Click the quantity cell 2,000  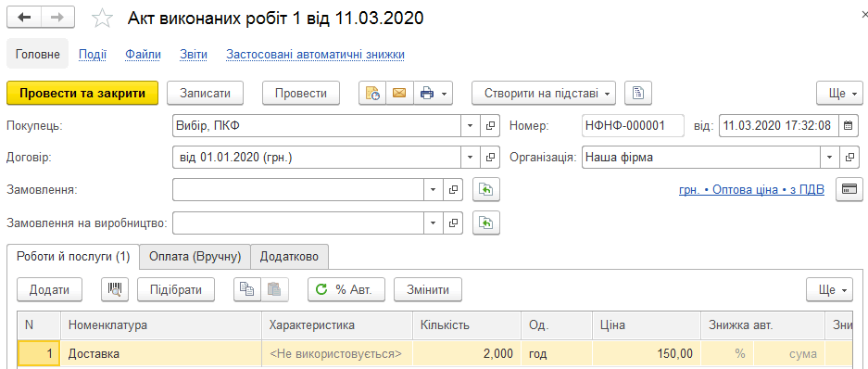pos(467,353)
